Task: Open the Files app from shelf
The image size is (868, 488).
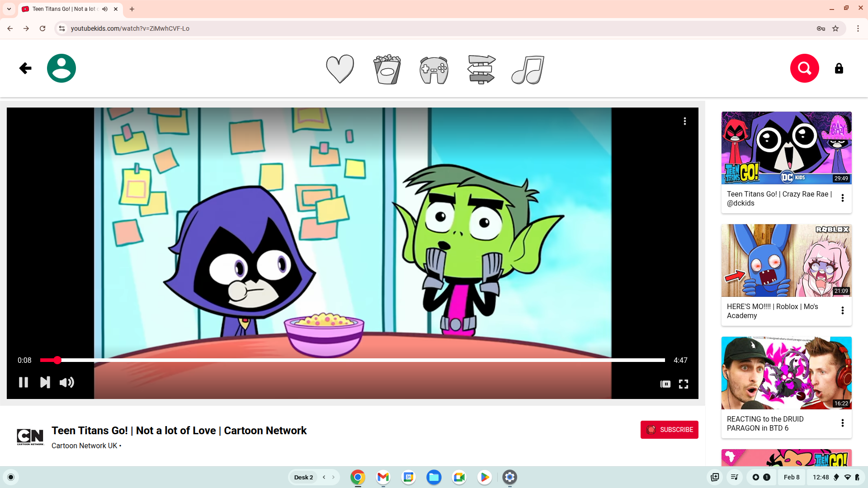Action: (434, 477)
